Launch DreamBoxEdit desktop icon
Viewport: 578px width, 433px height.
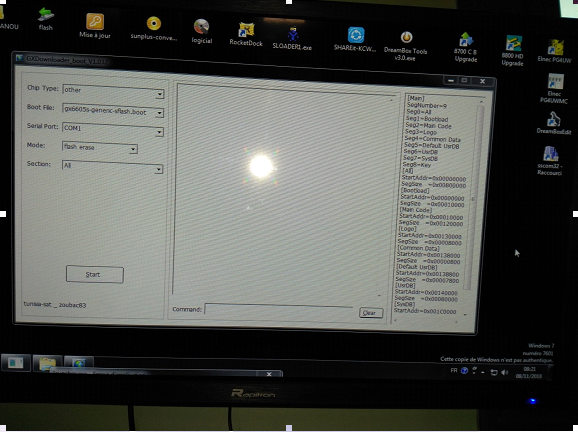[554, 123]
